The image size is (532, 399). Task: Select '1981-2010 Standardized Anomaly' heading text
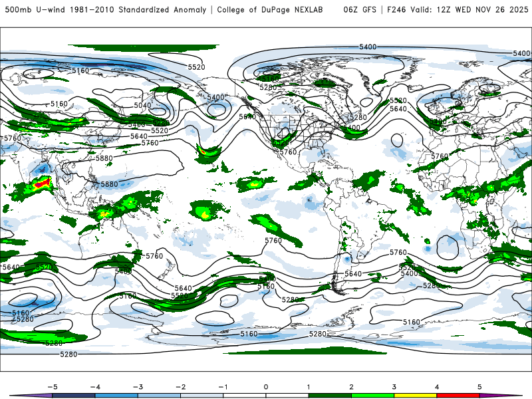click(x=138, y=10)
